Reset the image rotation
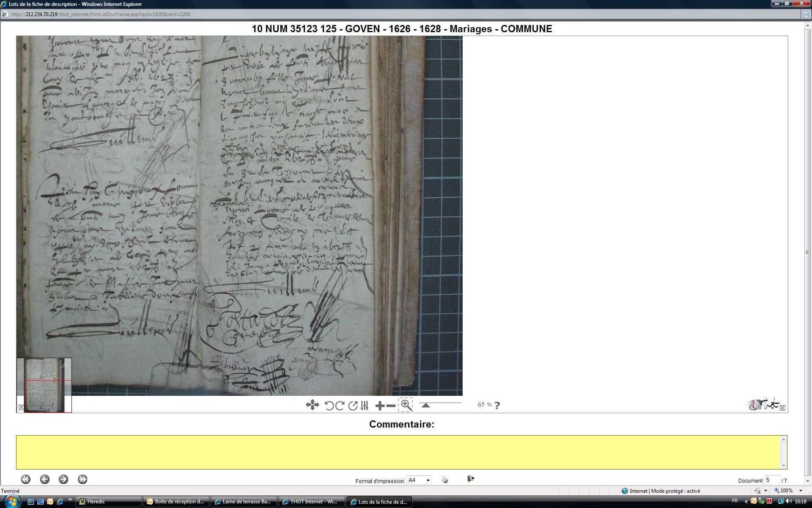The height and width of the screenshot is (508, 812). [x=353, y=406]
